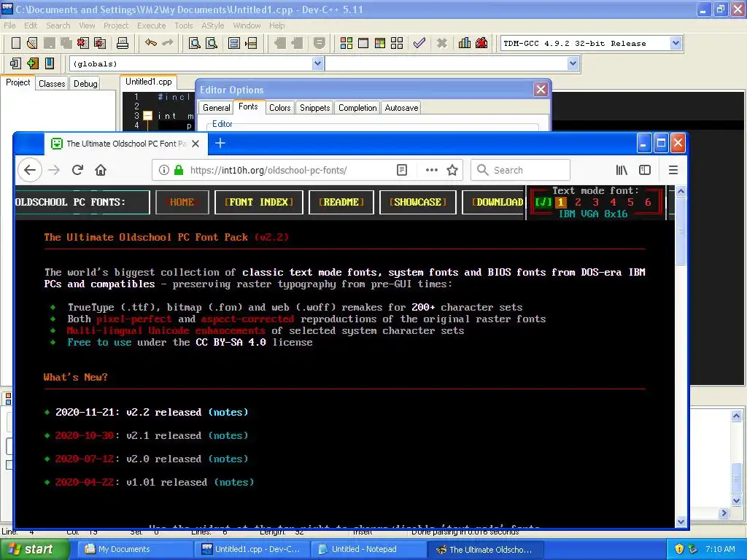747x560 pixels.
Task: Open the (globals) scope dropdown
Action: click(318, 63)
